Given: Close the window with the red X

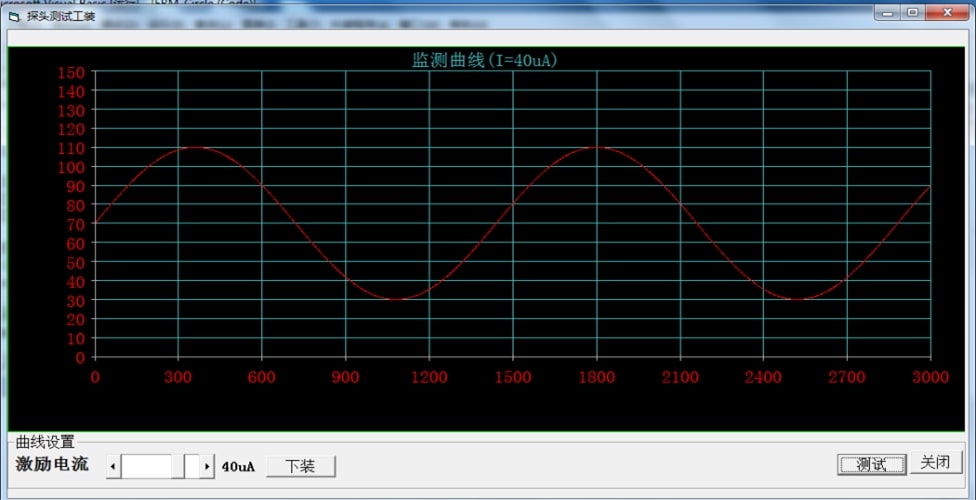Looking at the screenshot, I should pyautogui.click(x=948, y=12).
